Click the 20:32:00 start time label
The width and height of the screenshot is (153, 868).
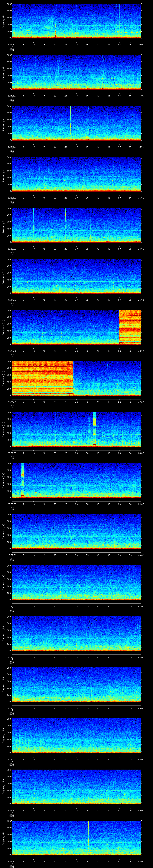(12, 198)
